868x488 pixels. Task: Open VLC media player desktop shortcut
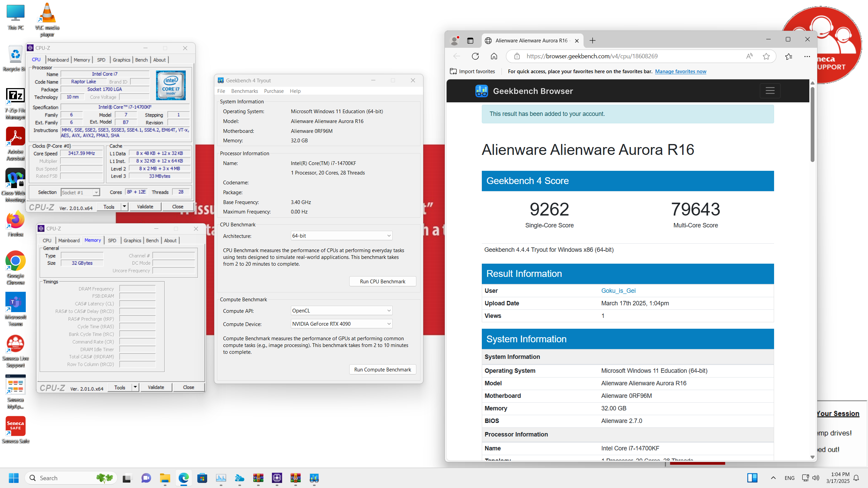(47, 20)
